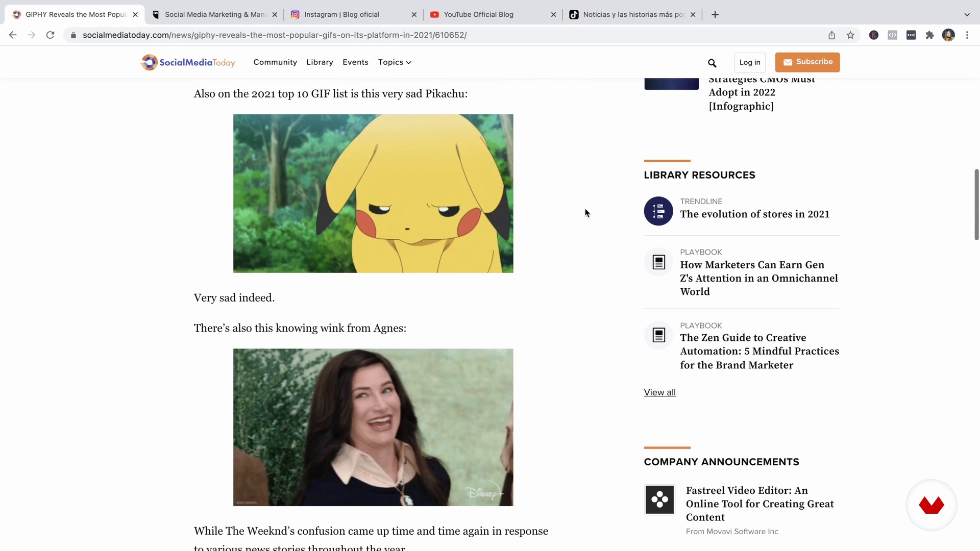
Task: Open the Library menu item
Action: [320, 62]
